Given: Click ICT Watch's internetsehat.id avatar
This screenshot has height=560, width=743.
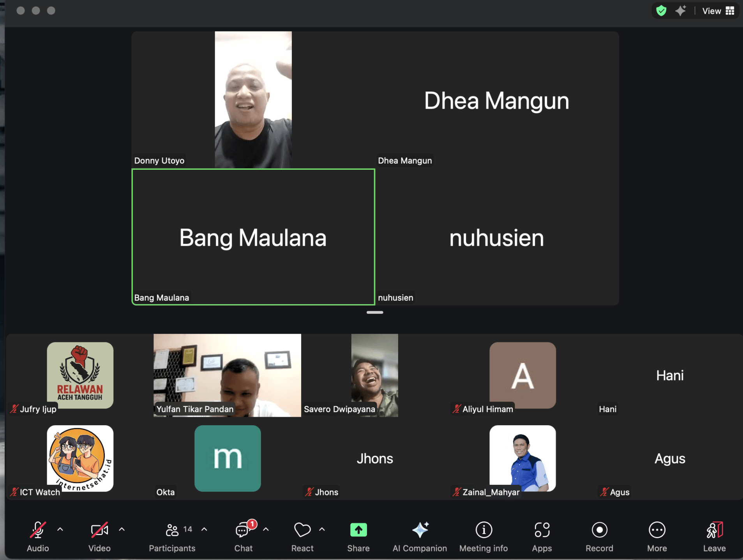Looking at the screenshot, I should (x=80, y=458).
